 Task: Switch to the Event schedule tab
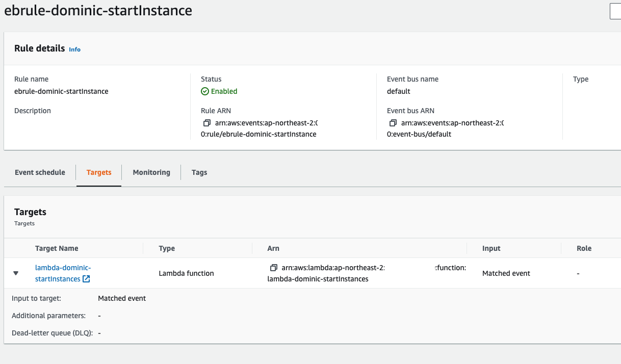click(40, 172)
